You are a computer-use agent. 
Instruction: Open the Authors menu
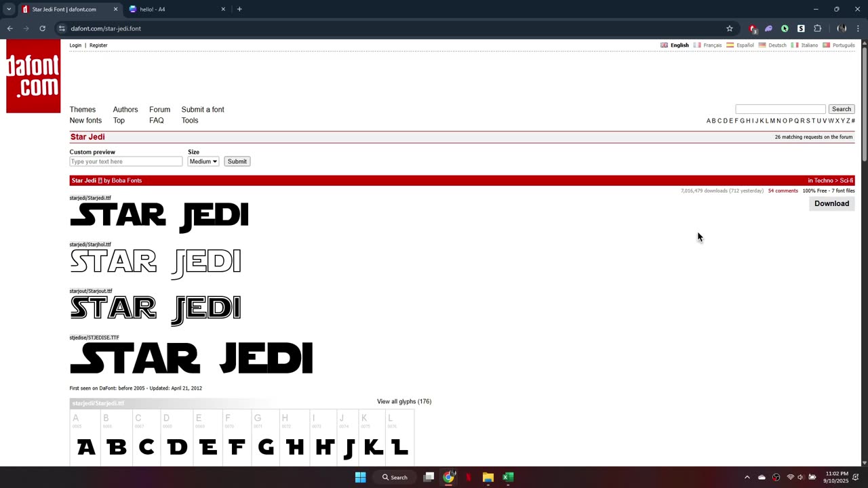point(125,109)
